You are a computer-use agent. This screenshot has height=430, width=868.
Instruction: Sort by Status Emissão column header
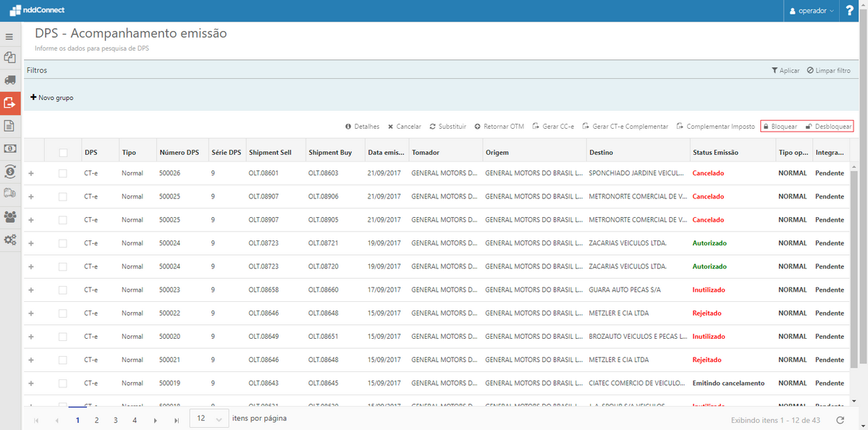pos(715,153)
